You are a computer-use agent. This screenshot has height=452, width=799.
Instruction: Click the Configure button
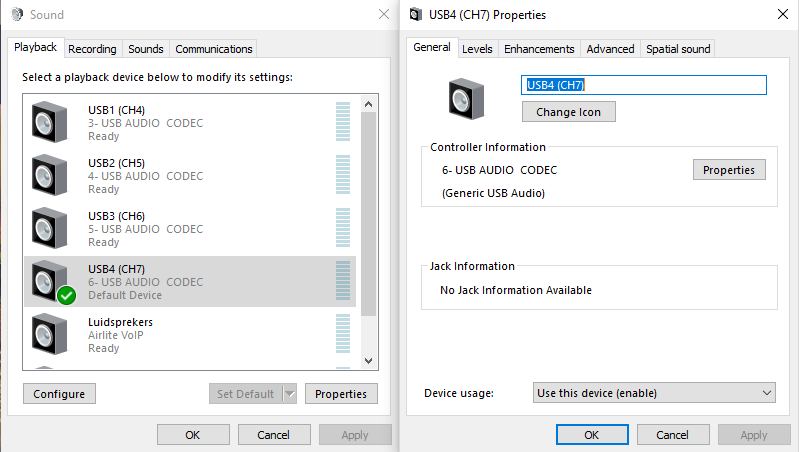(59, 394)
